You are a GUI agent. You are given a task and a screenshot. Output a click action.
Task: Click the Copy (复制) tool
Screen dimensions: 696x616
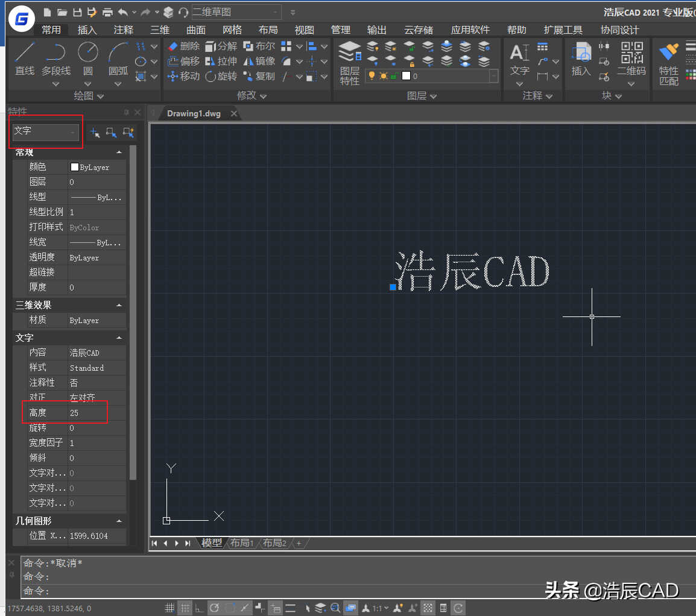point(259,77)
